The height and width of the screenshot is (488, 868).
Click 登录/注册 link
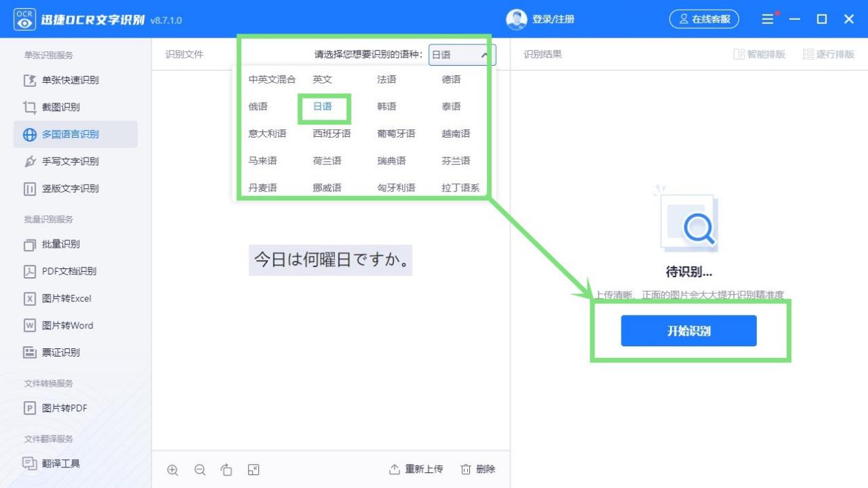(554, 20)
